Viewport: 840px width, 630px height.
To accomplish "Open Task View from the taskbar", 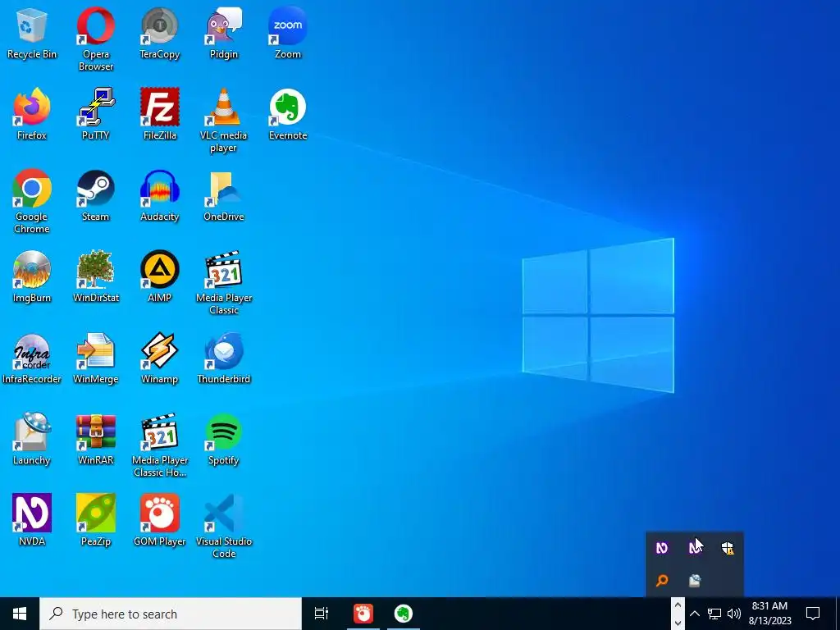I will pyautogui.click(x=322, y=614).
